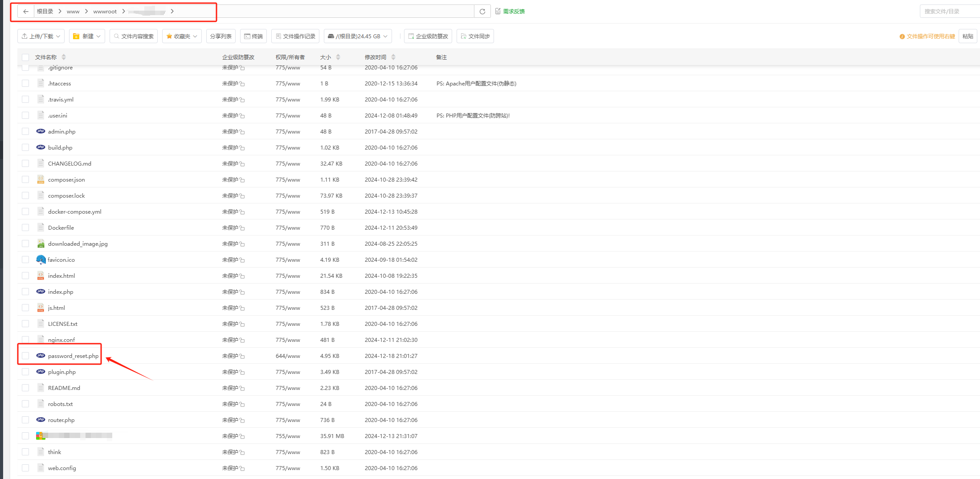Click the lock icon in Dockerfile row
This screenshot has width=980, height=479.
tap(242, 228)
